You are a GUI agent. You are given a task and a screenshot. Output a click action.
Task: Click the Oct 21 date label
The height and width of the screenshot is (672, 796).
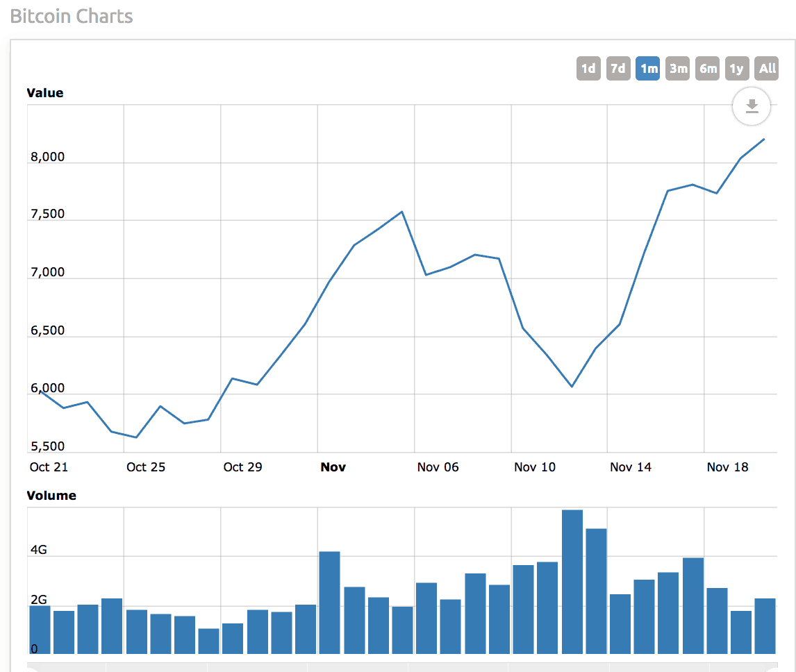[x=49, y=467]
